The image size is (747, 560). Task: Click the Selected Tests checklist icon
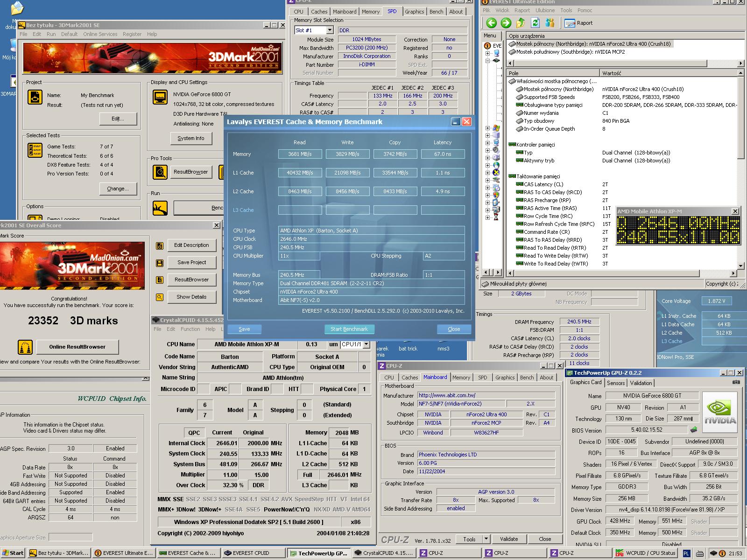35,150
